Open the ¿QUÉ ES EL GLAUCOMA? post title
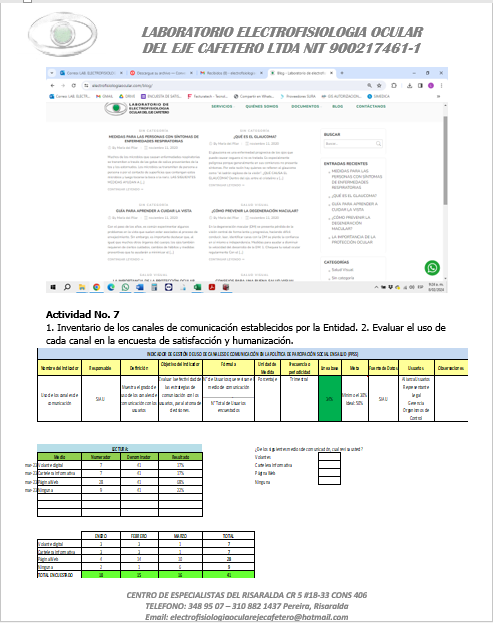Image resolution: width=493 pixels, height=623 pixels. (255, 137)
